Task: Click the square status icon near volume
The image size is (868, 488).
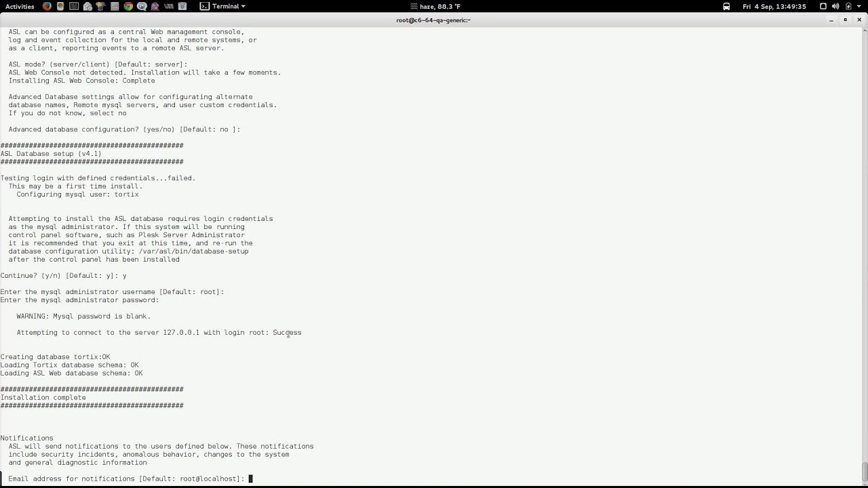Action: coord(823,6)
